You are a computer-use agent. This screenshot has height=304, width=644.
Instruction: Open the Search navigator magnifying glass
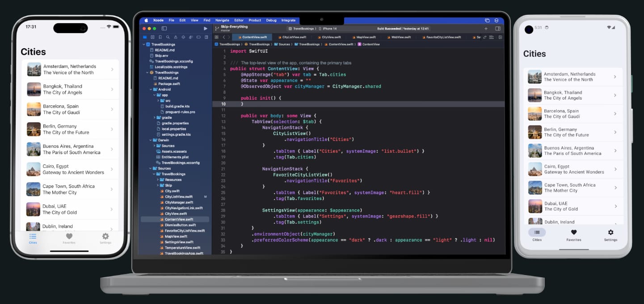168,37
